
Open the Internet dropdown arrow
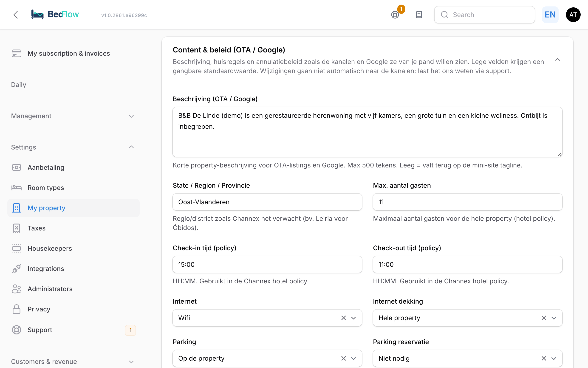pos(353,318)
